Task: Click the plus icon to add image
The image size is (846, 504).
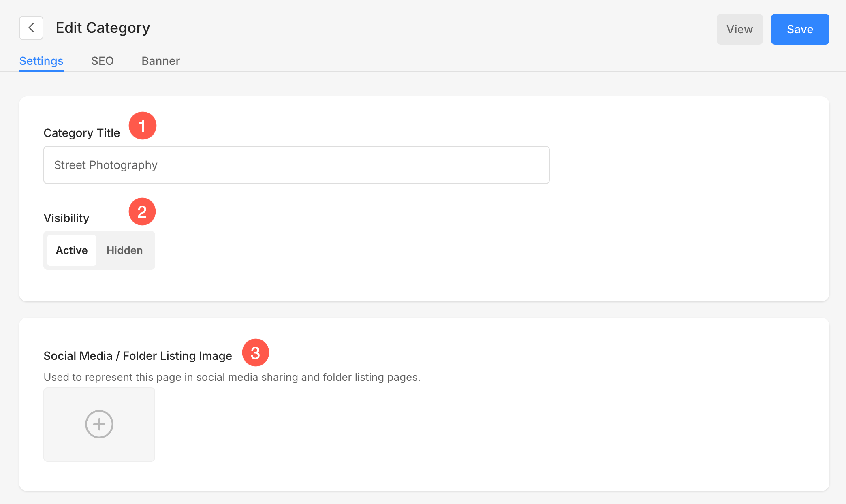Action: 99,424
